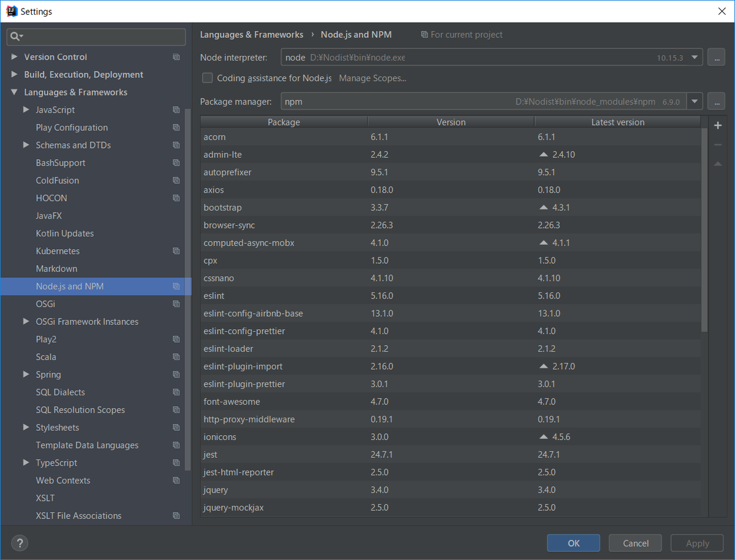735x560 pixels.
Task: Expand Build, Execution, Deployment node
Action: 14,75
